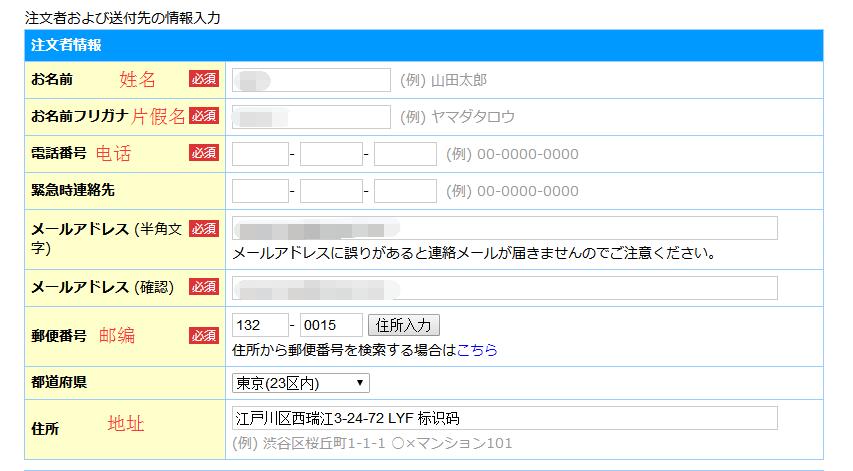Screen dimensions: 853x471
Task: Click the 住所 address input field
Action: [x=504, y=418]
